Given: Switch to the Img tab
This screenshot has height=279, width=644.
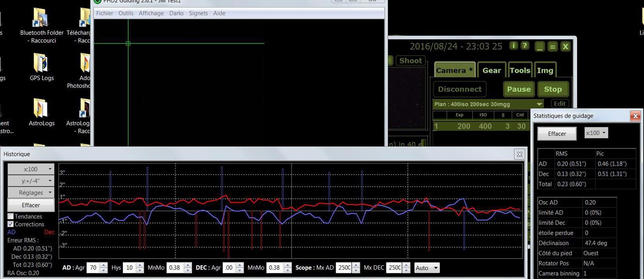Looking at the screenshot, I should click(x=545, y=70).
